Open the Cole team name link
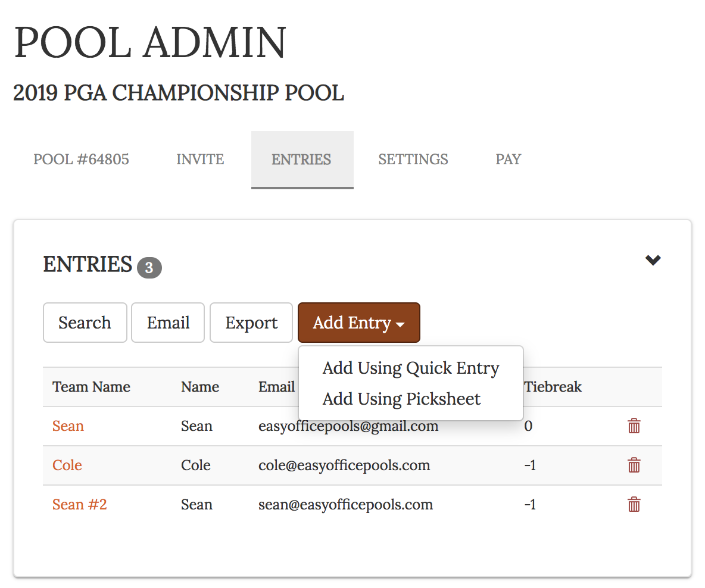Image resolution: width=705 pixels, height=588 pixels. coord(67,465)
